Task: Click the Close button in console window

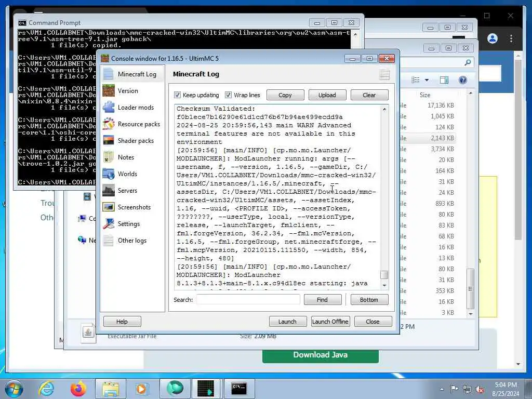Action: point(373,321)
